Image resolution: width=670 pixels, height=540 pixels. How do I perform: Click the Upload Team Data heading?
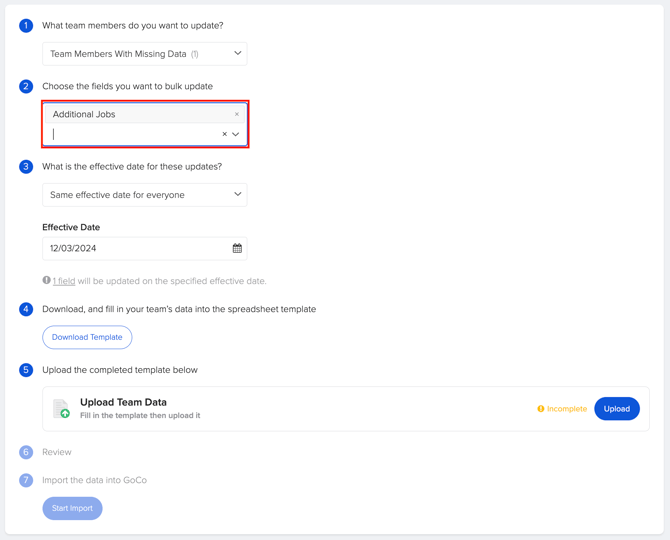[123, 402]
